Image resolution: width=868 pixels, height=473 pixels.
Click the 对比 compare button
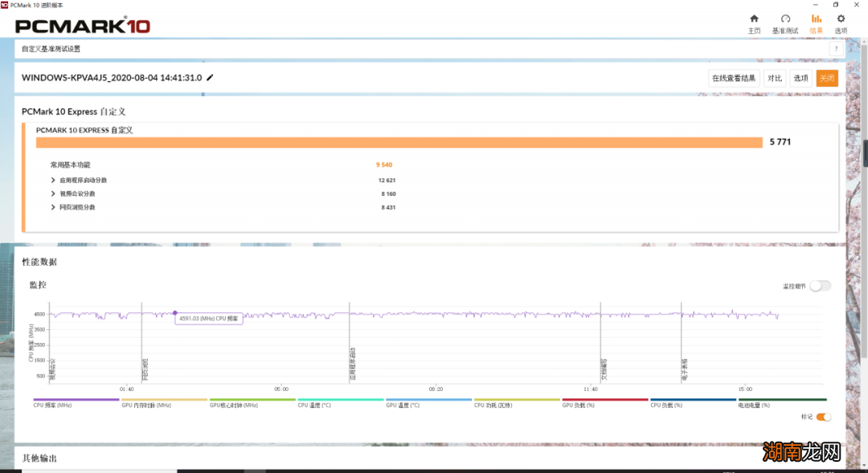click(774, 78)
